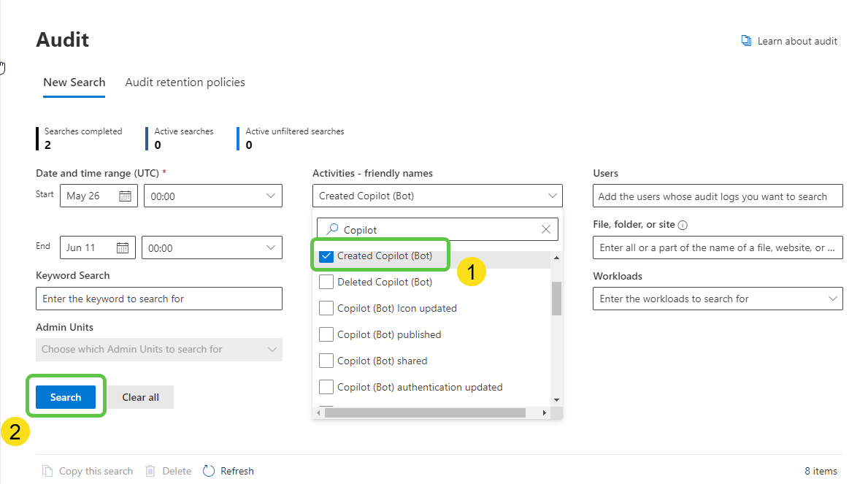Select the New Search tab
Screen dimensions: 868x484
(x=74, y=82)
